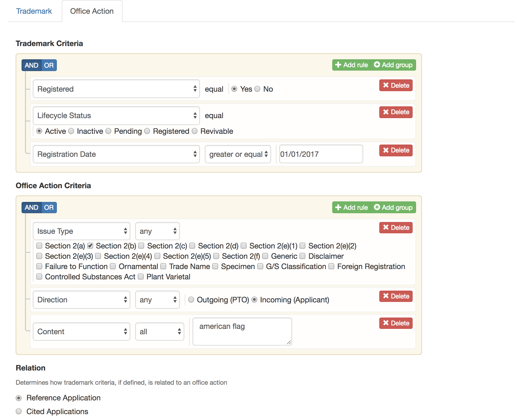This screenshot has height=420, width=517.
Task: Select the Cited Applications radio option
Action: coord(19,411)
